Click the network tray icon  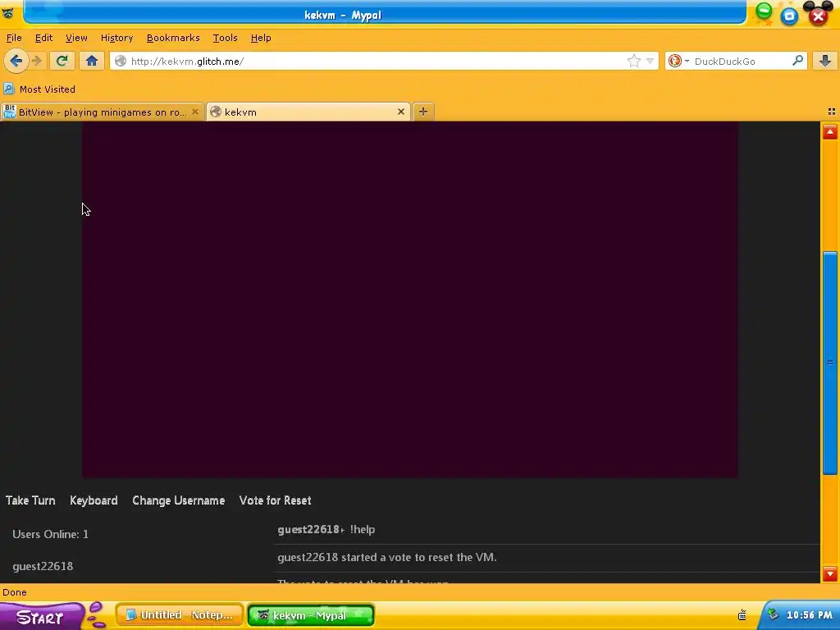(773, 614)
